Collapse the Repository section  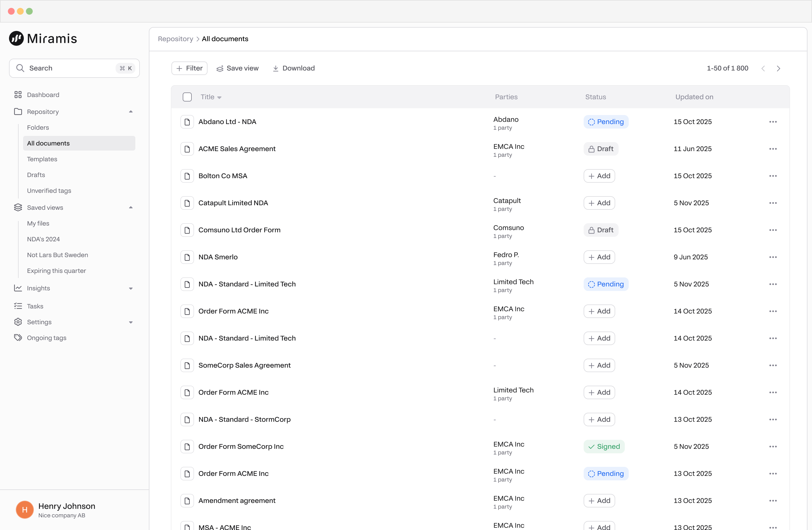[x=131, y=112]
